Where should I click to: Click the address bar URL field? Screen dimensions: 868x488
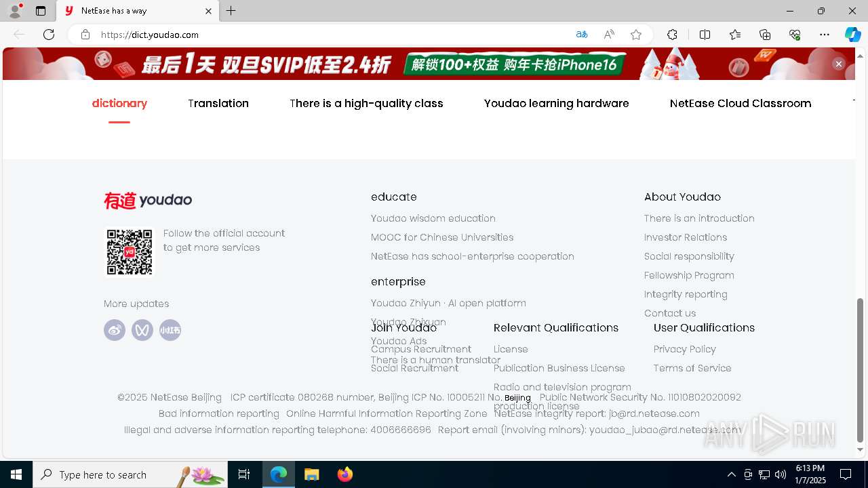332,35
